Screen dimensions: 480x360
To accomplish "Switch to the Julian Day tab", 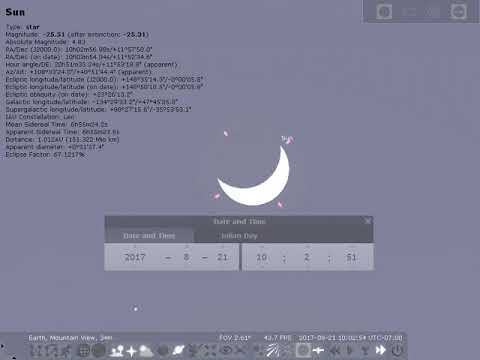I will (239, 236).
